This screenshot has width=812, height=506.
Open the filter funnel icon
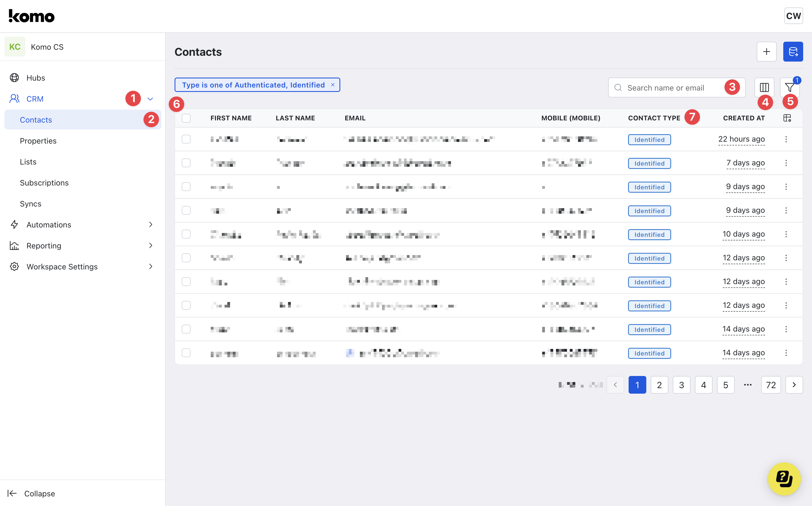pos(789,88)
